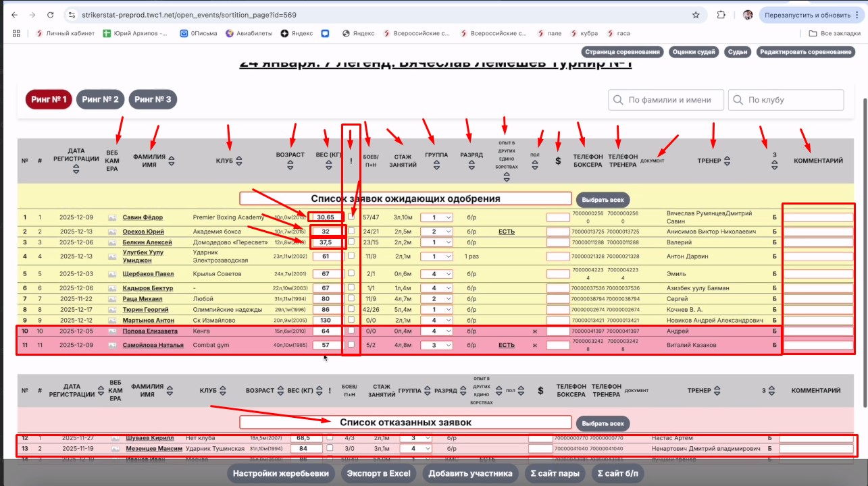
Task: Open group dropdown for Мартынов Антон
Action: (x=436, y=320)
